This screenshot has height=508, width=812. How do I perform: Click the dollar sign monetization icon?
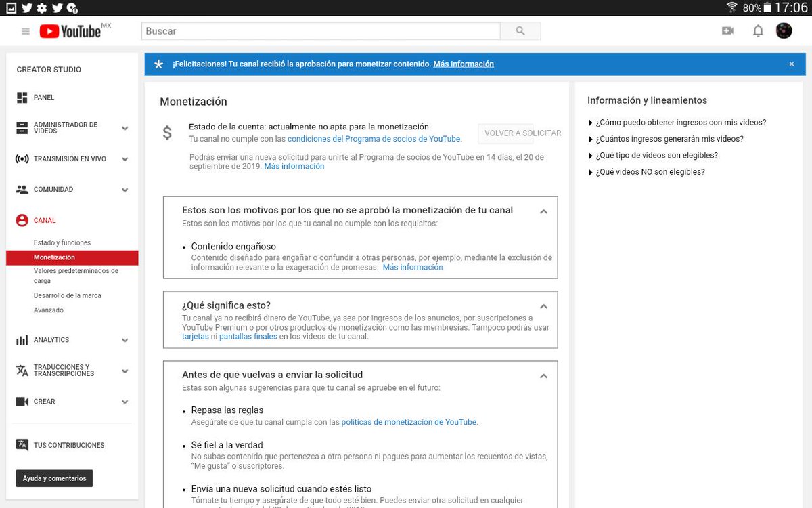[x=167, y=133]
